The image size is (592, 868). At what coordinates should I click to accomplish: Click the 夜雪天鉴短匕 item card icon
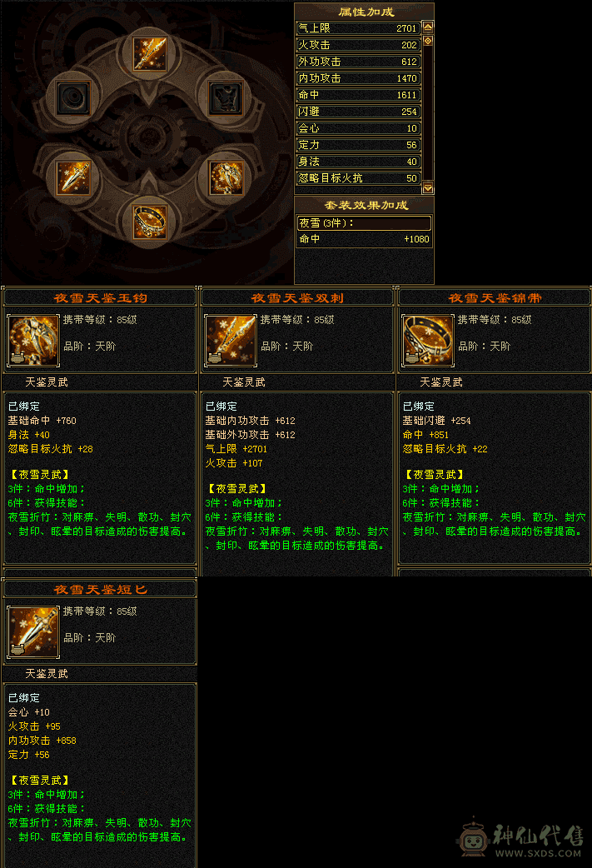pyautogui.click(x=33, y=632)
